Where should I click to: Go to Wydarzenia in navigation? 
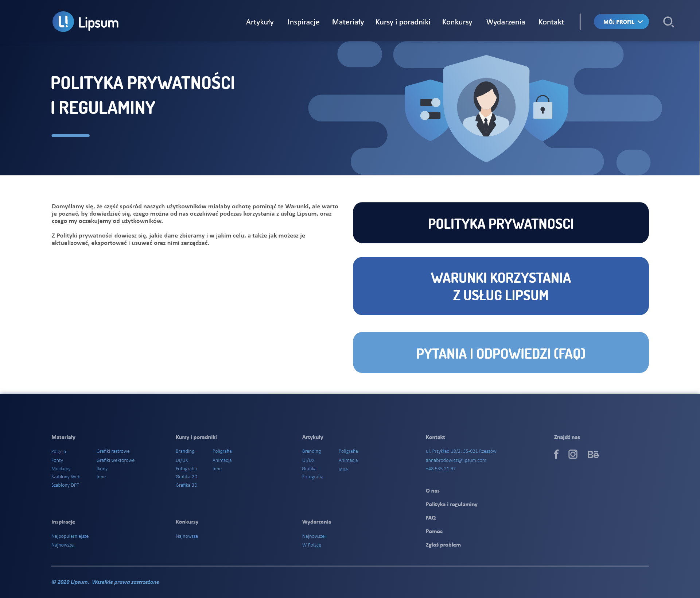point(505,22)
